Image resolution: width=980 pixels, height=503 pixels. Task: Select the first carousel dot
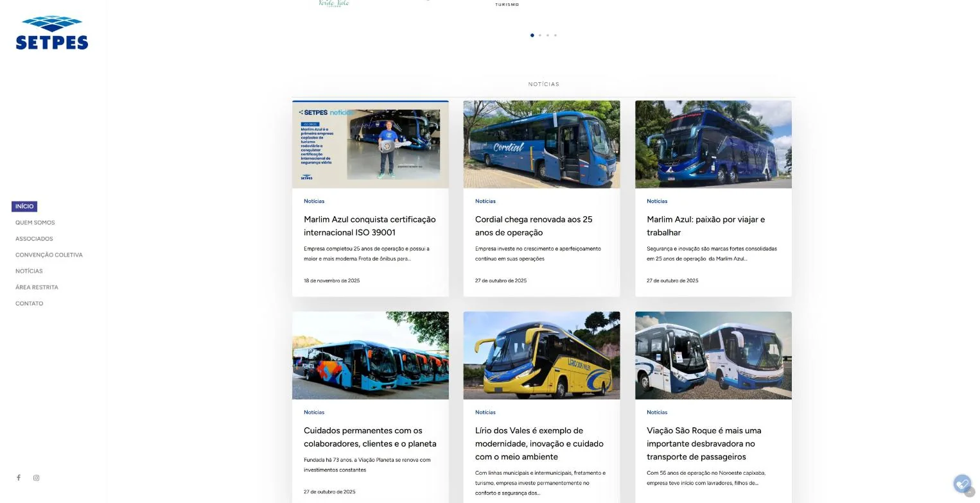(532, 35)
